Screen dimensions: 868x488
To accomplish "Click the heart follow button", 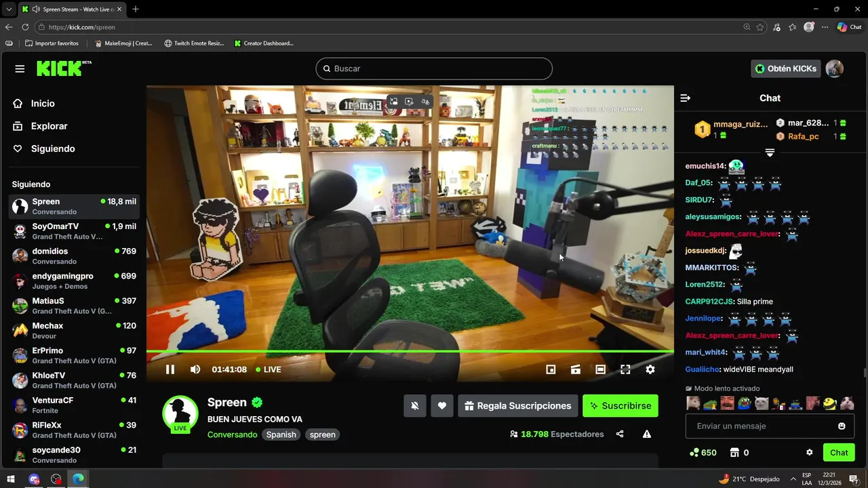I will point(442,406).
